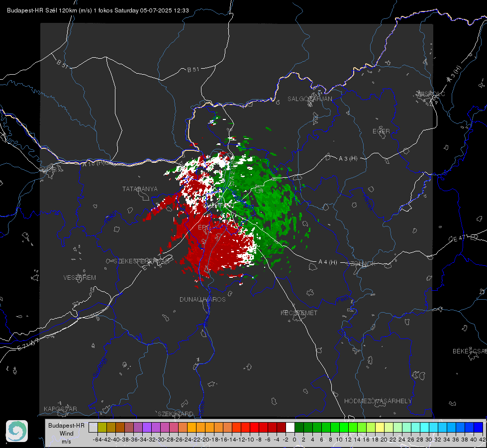The width and height of the screenshot is (487, 448).
Task: Click the -64 value on the wind scale
Action: [x=97, y=440]
